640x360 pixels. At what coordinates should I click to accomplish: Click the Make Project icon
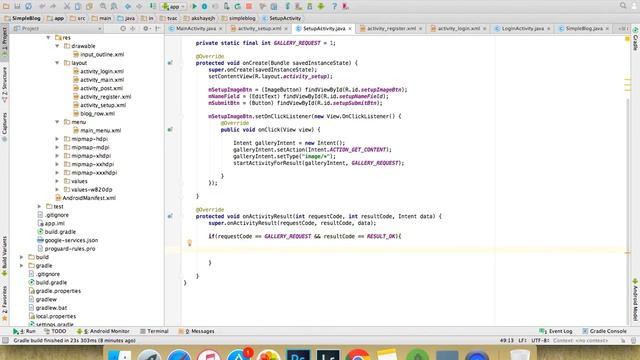(x=153, y=6)
